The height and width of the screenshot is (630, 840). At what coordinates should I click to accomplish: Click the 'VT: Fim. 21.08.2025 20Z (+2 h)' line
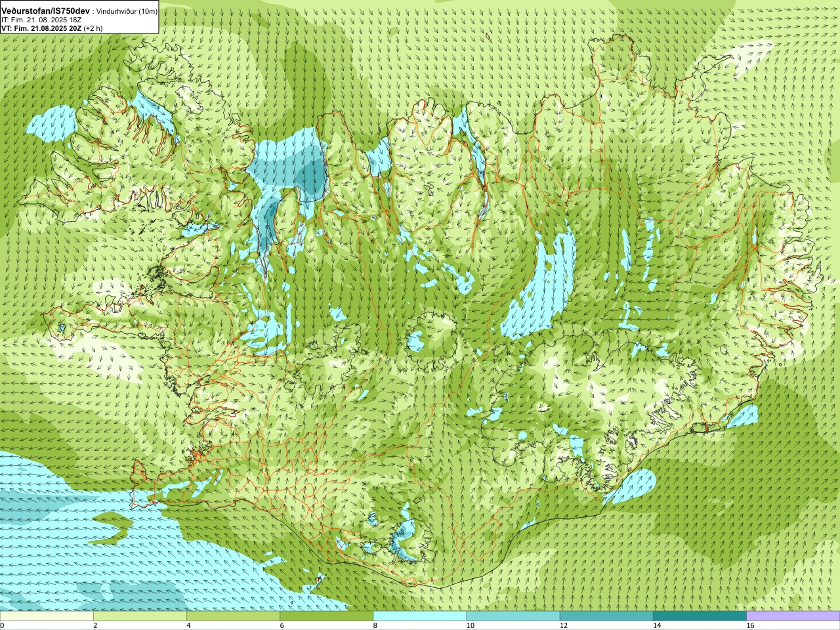[52, 28]
